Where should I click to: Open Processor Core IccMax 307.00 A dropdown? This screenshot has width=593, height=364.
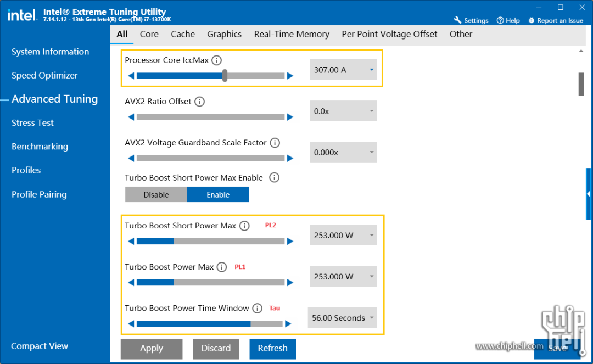[x=343, y=70]
